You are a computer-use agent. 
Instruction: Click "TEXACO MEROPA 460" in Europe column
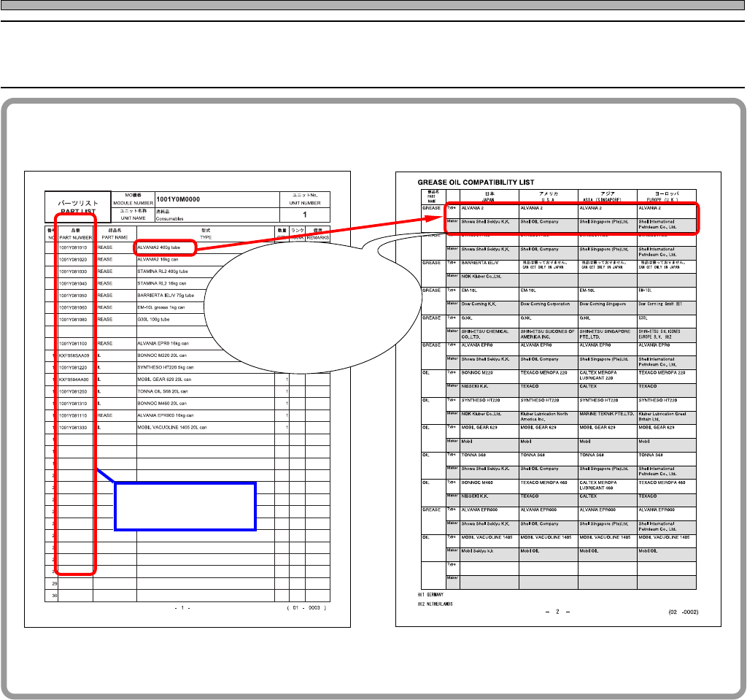pyautogui.click(x=662, y=483)
